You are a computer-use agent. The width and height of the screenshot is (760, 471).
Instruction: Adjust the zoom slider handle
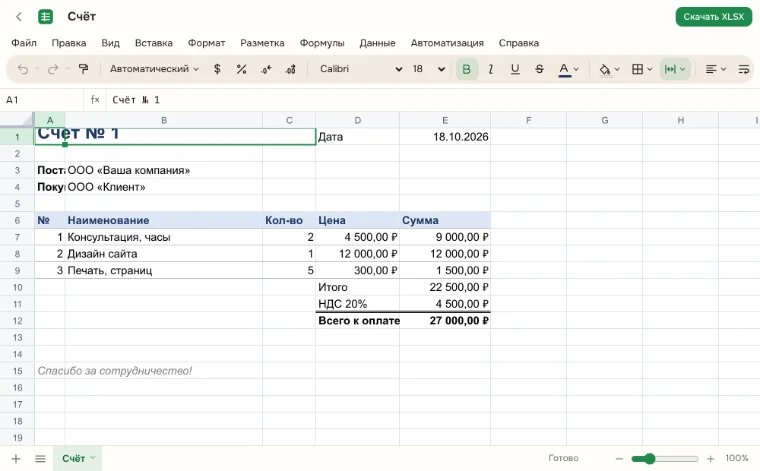[x=649, y=458]
